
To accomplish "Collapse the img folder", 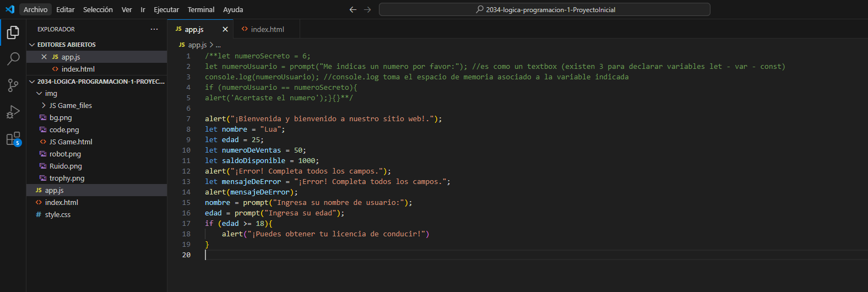I will click(39, 93).
